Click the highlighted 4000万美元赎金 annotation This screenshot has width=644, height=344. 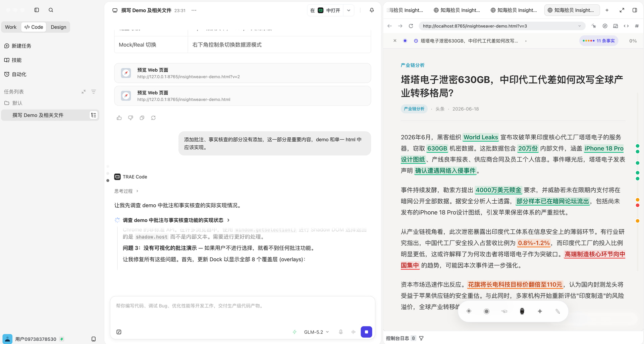[498, 190]
